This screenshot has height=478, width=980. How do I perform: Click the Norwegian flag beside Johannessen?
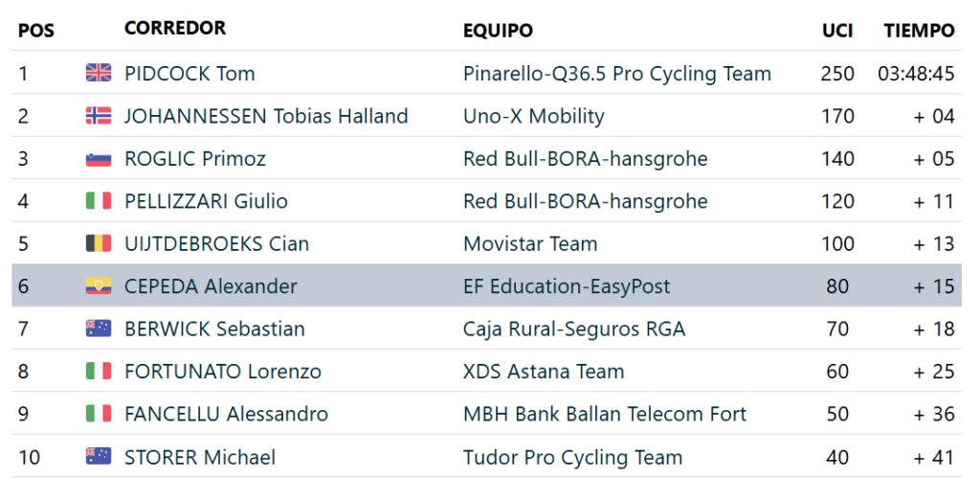[99, 116]
